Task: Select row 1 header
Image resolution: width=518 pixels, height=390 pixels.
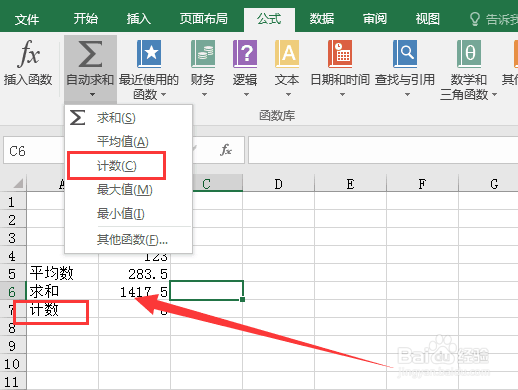Action: (13, 202)
